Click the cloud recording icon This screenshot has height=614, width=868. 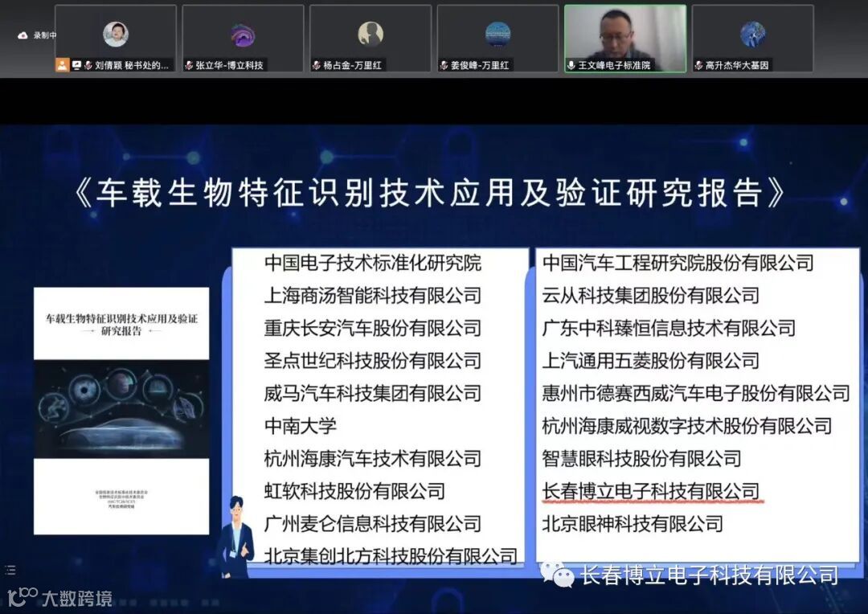23,35
